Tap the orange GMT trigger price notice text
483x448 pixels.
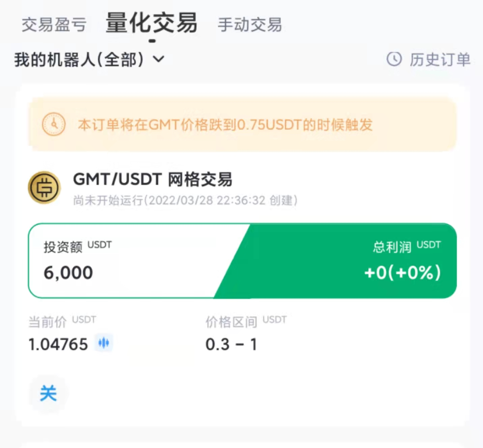pos(225,125)
